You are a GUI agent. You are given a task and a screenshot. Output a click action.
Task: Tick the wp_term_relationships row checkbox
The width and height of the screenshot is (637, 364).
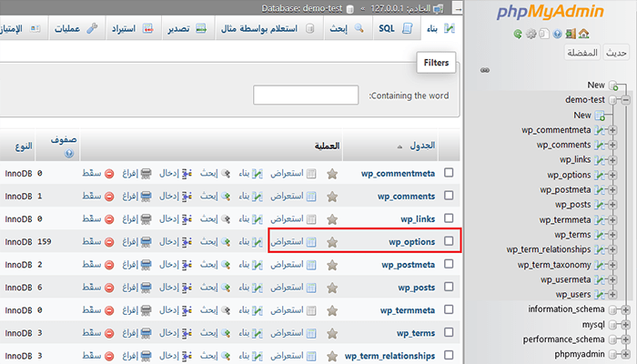pos(449,355)
